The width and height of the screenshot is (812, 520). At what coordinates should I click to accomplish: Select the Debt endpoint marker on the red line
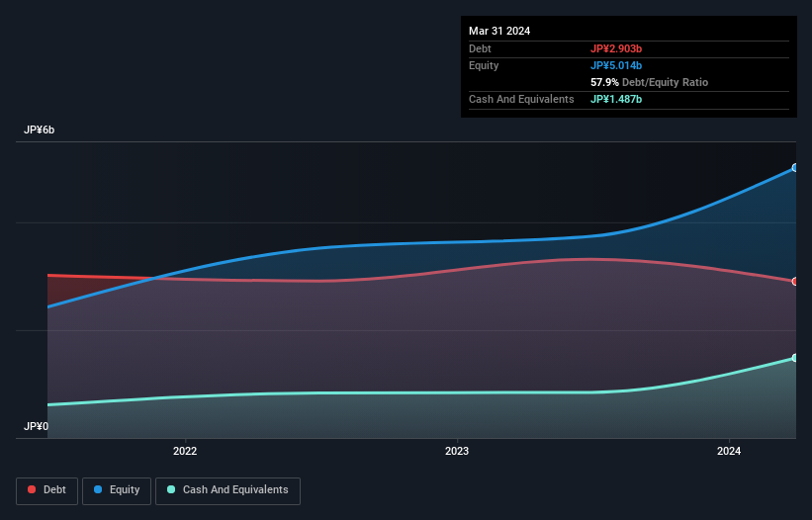(x=795, y=282)
